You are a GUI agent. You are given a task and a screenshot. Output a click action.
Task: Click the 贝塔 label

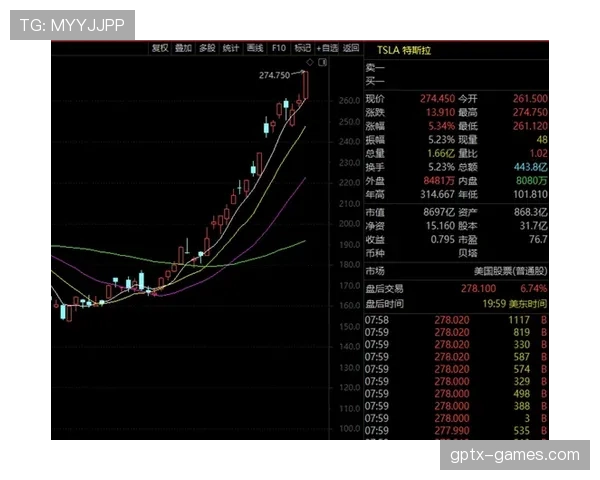coord(468,253)
